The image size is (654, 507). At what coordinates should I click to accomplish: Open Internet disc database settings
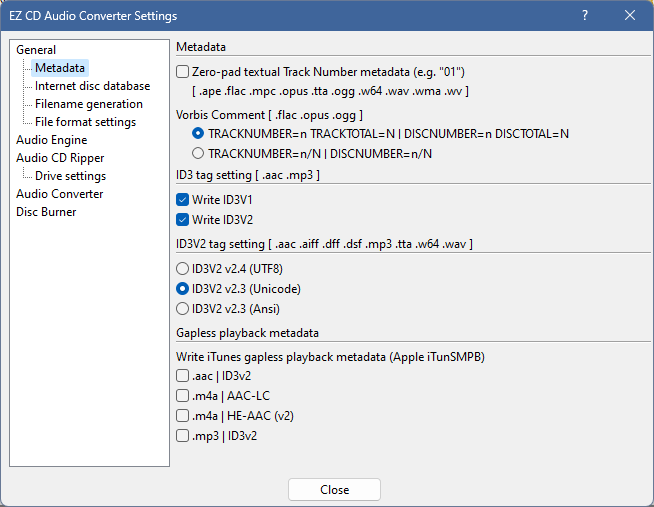[92, 86]
